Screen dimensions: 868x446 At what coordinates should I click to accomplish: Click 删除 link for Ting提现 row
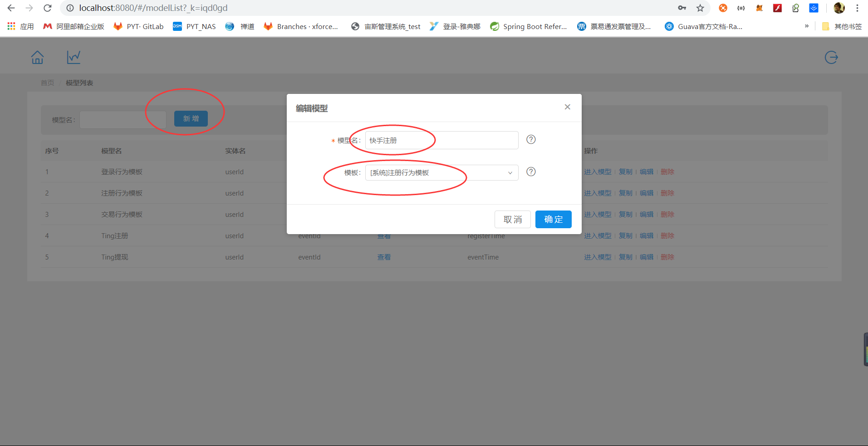(x=667, y=257)
